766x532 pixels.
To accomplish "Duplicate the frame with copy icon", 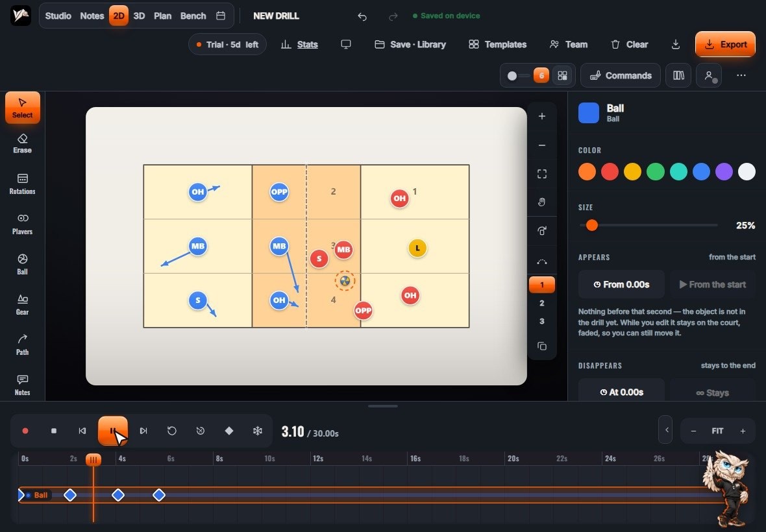I will (542, 346).
